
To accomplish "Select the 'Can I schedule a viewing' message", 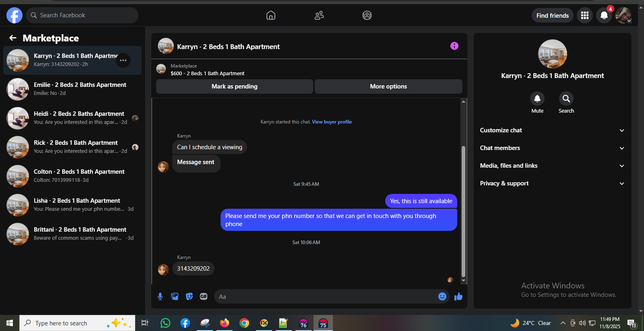I will click(210, 147).
